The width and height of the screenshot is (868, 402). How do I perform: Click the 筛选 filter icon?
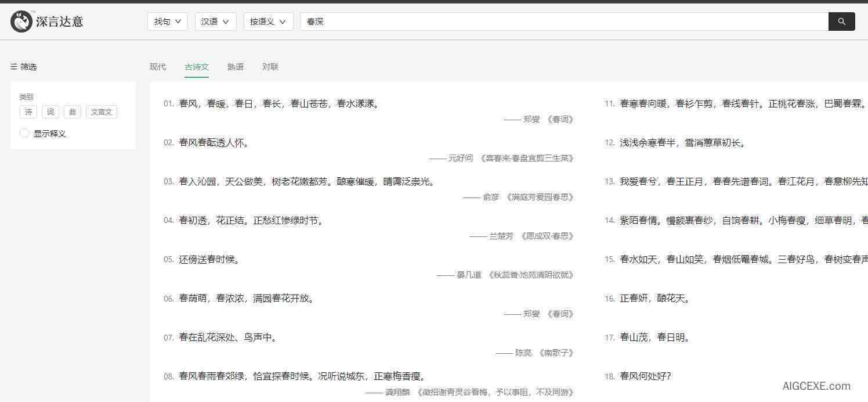pos(14,67)
